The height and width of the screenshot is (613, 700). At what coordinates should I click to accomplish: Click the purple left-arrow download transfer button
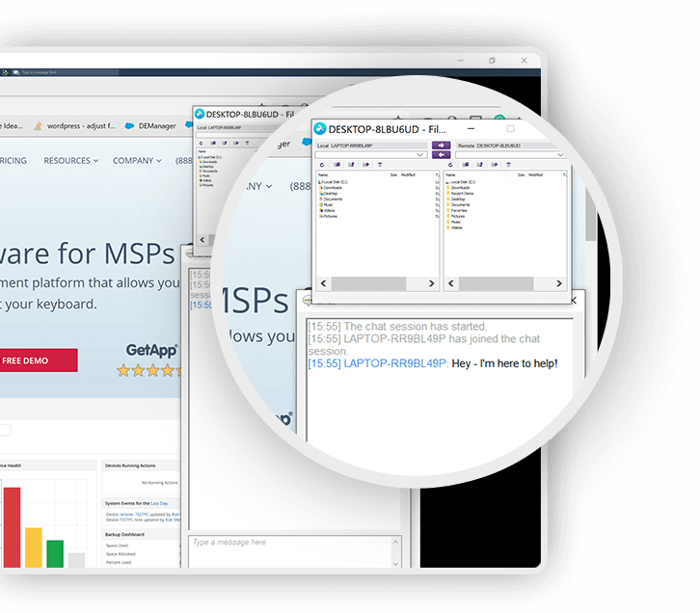(441, 154)
